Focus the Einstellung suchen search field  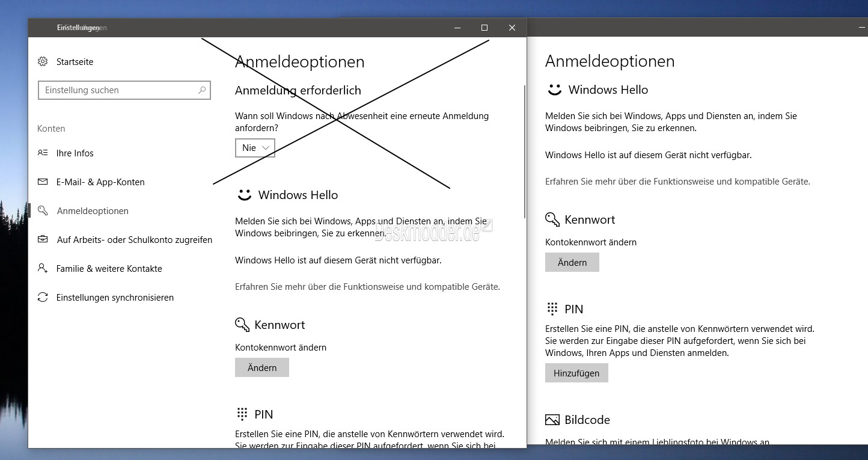click(124, 90)
